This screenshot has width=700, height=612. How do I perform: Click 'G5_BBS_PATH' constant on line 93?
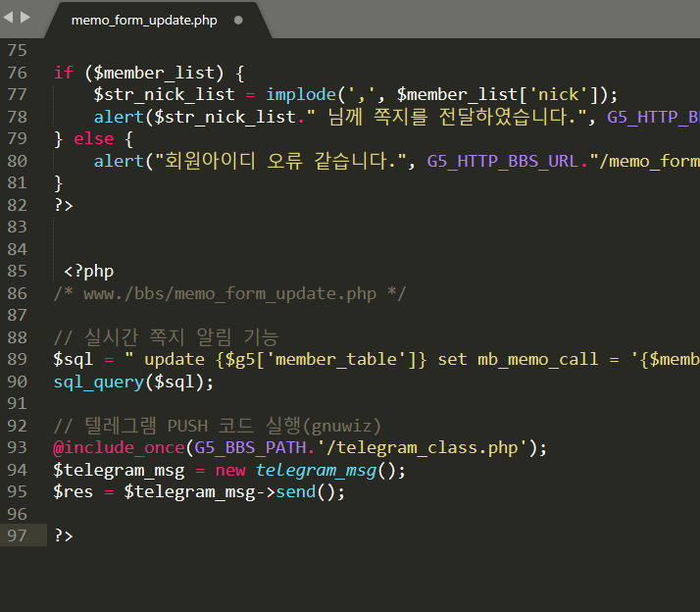(250, 447)
